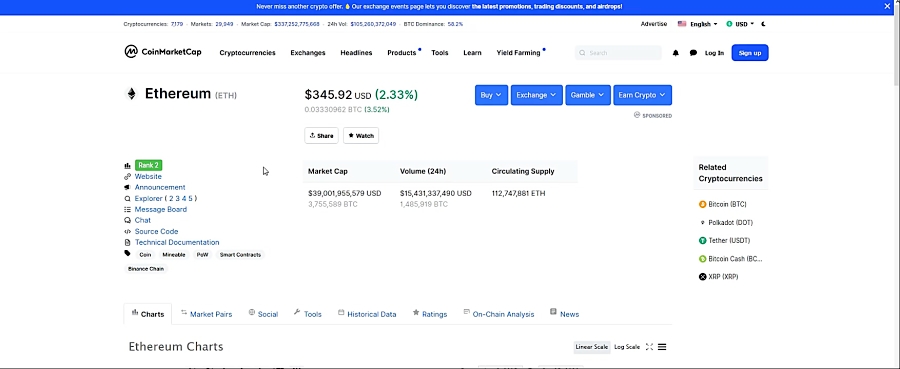Open Headlines navigation item
This screenshot has height=369, width=900.
[x=356, y=53]
